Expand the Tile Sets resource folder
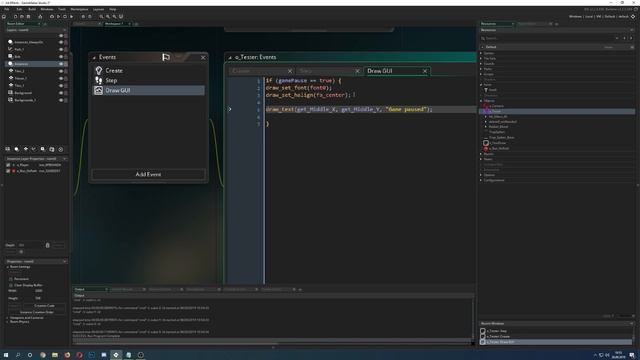 tap(481, 59)
